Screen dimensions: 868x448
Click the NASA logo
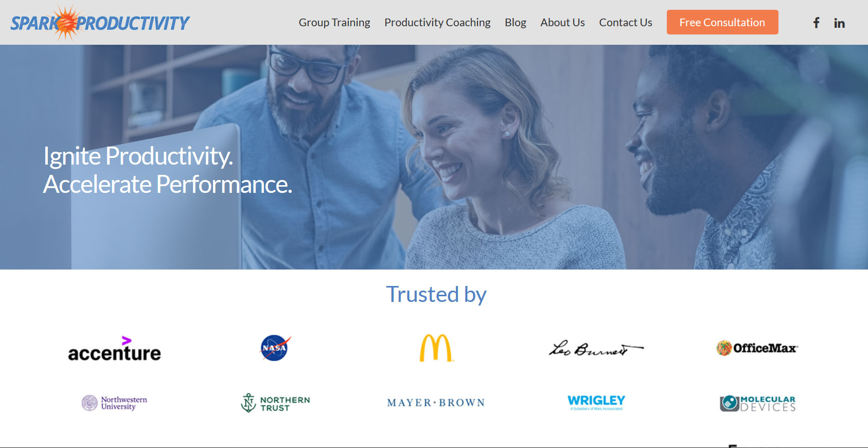275,348
